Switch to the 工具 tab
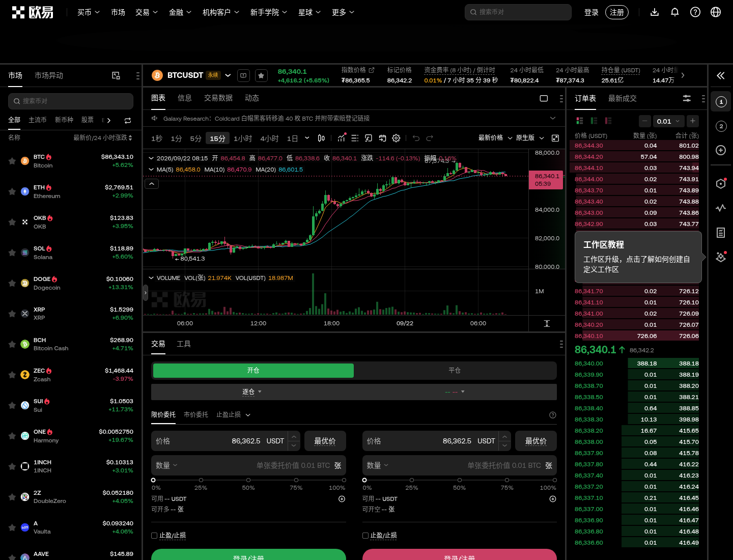The width and height of the screenshot is (733, 560). coord(184,344)
